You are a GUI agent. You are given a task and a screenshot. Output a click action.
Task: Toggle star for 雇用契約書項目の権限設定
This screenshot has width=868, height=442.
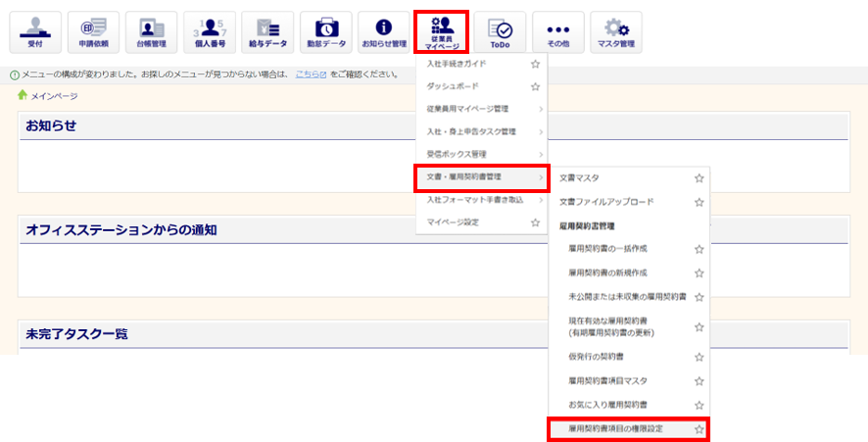point(699,429)
